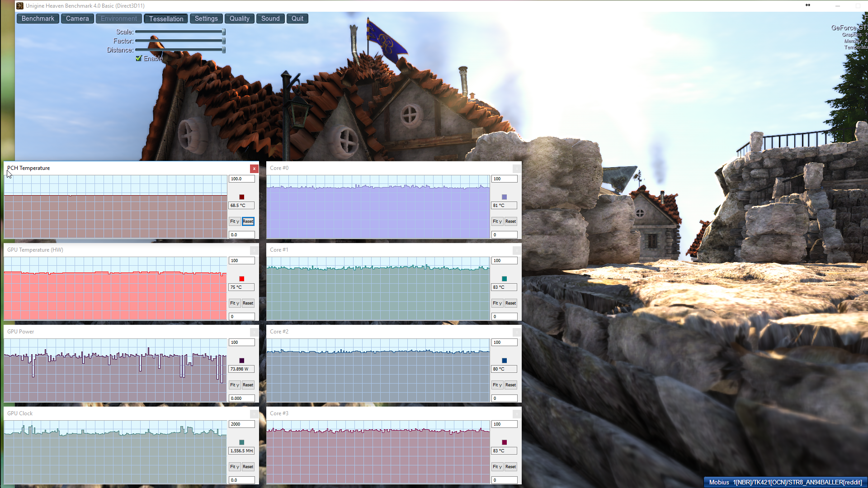This screenshot has height=488, width=868.
Task: Click the 1,556.5 MHz GPU Clock readout
Action: click(x=242, y=451)
